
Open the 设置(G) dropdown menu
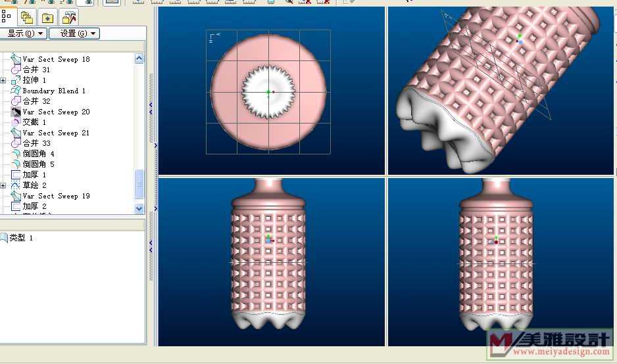74,34
